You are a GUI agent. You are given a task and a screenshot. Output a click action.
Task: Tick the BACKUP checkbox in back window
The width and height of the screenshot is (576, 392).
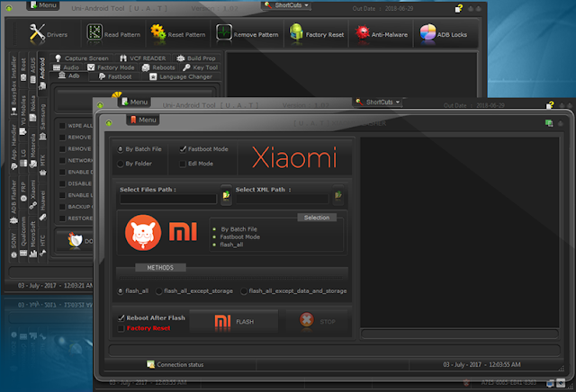tap(62, 207)
